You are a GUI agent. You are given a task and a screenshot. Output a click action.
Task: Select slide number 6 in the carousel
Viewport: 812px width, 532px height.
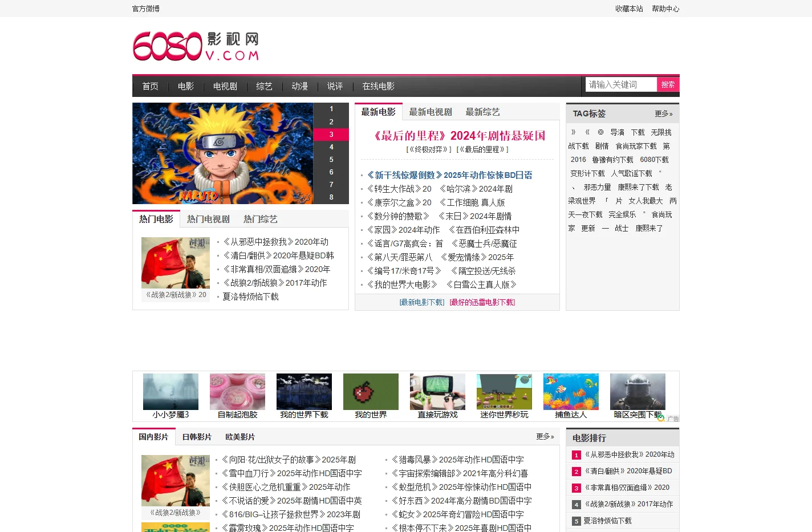[331, 172]
